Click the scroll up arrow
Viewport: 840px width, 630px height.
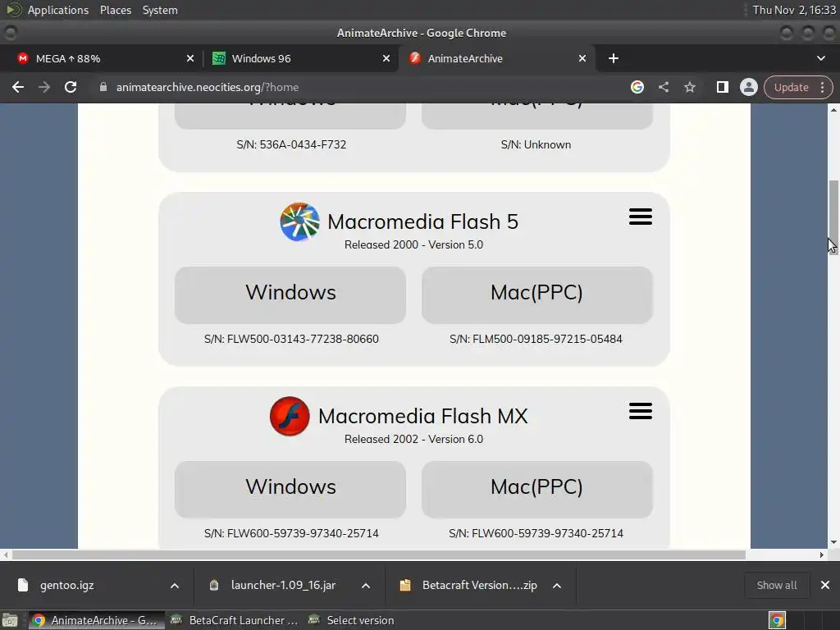[833, 109]
